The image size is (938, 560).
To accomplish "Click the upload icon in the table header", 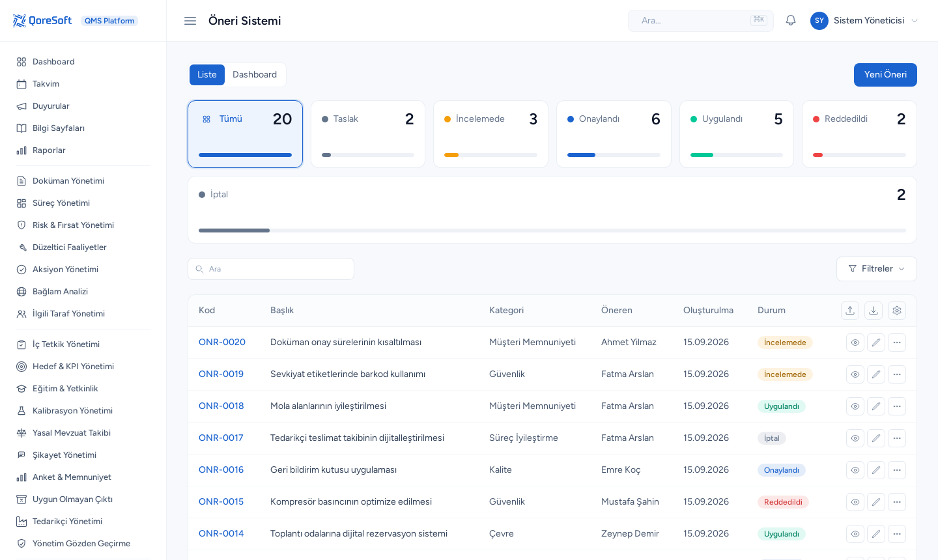I will point(850,311).
